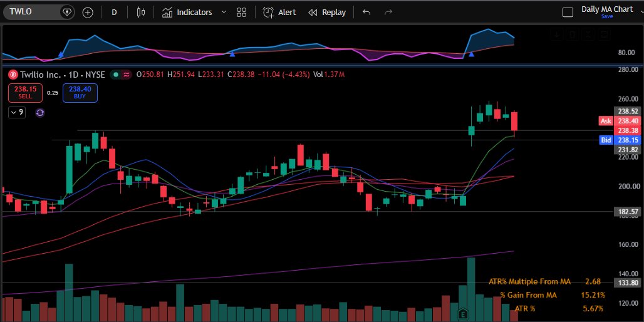
Task: Place a SELL order at 238.15
Action: pos(25,93)
